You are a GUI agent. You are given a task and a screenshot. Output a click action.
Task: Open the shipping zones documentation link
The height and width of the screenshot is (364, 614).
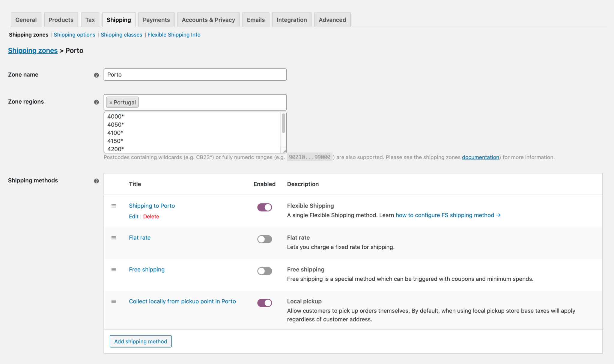(x=480, y=157)
